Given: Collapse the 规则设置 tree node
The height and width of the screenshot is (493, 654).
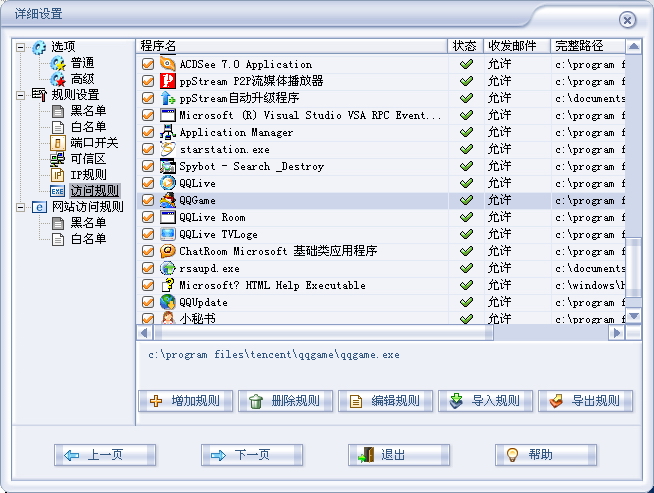Looking at the screenshot, I should [20, 95].
